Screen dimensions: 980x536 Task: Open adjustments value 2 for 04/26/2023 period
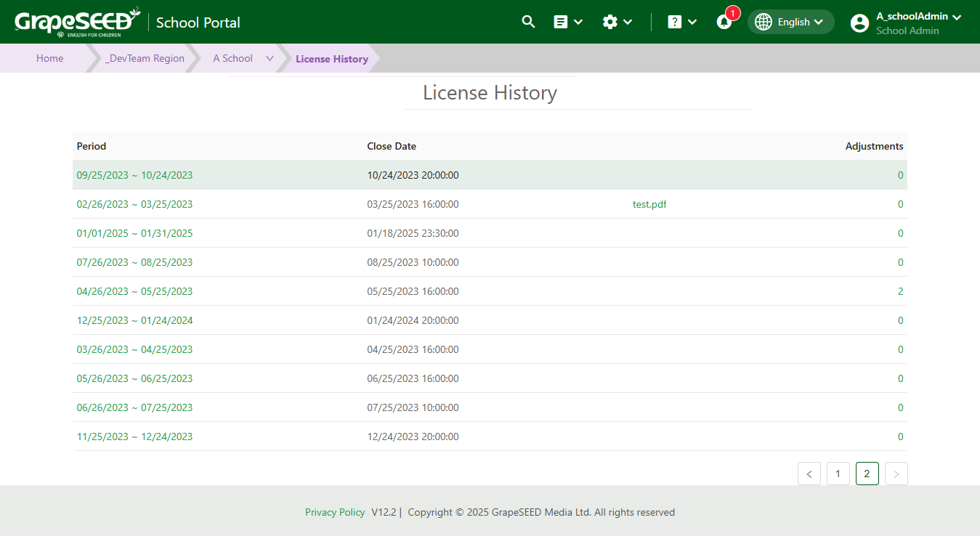901,291
